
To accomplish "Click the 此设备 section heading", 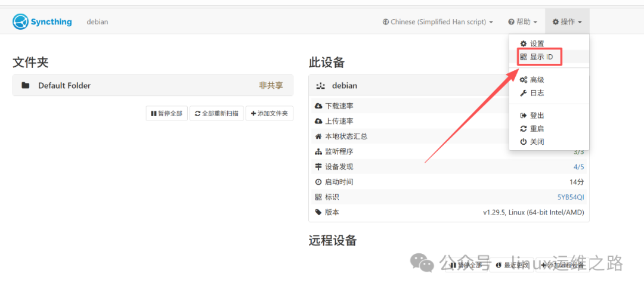I will click(x=327, y=63).
